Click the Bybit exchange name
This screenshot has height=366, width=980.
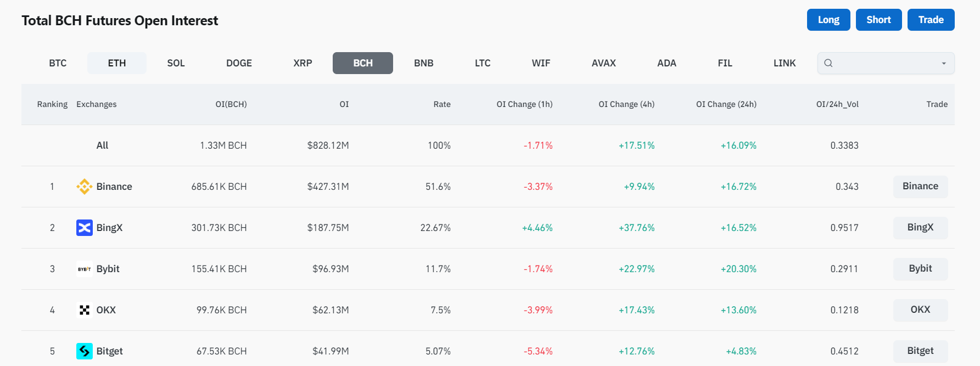(108, 269)
